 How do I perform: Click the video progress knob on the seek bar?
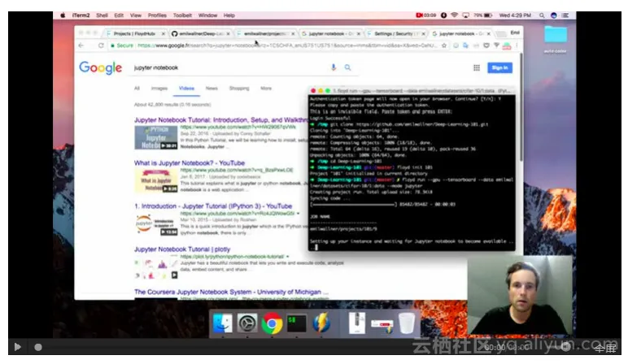[38, 347]
